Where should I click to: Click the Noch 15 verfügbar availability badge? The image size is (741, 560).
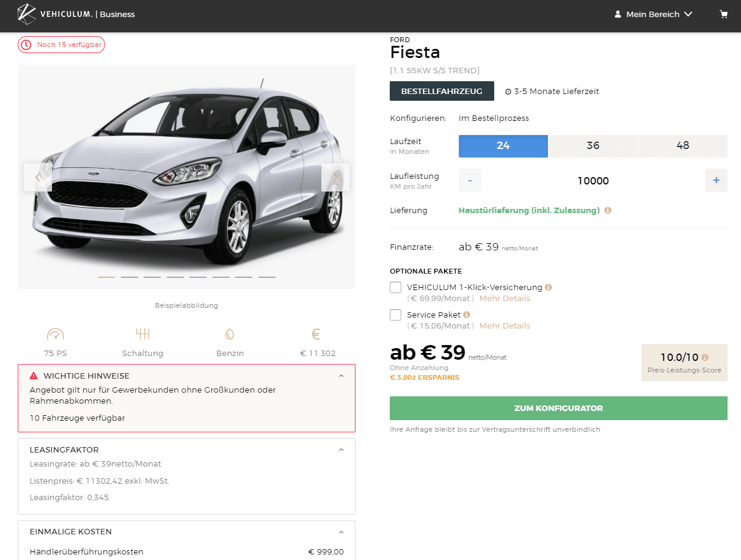(x=61, y=45)
